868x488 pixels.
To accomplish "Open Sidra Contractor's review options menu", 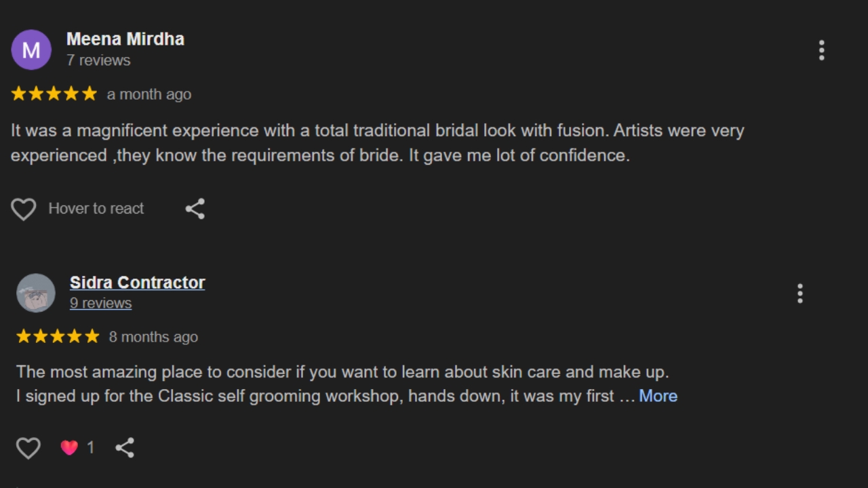I will pos(800,293).
